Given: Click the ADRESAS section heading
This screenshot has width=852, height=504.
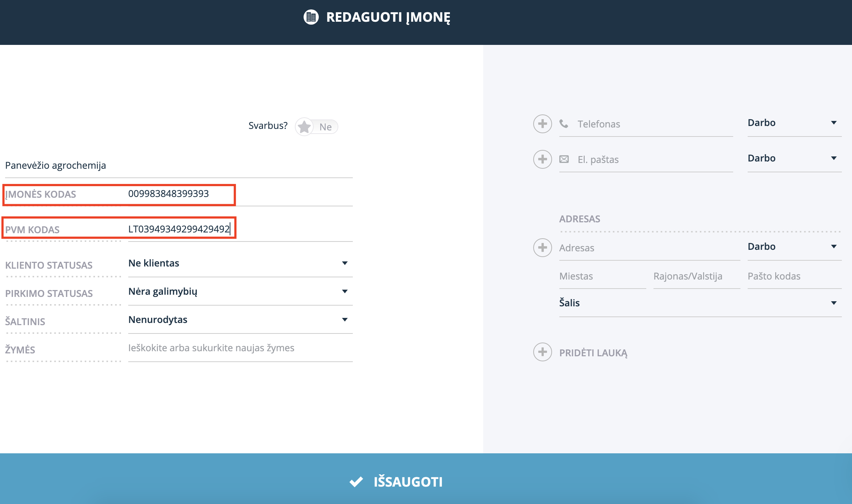Looking at the screenshot, I should (x=580, y=219).
